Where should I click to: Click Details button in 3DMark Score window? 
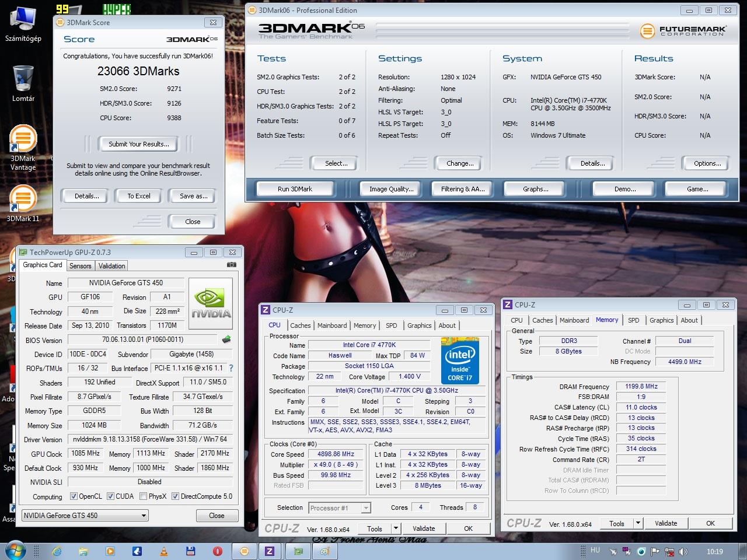coord(86,196)
